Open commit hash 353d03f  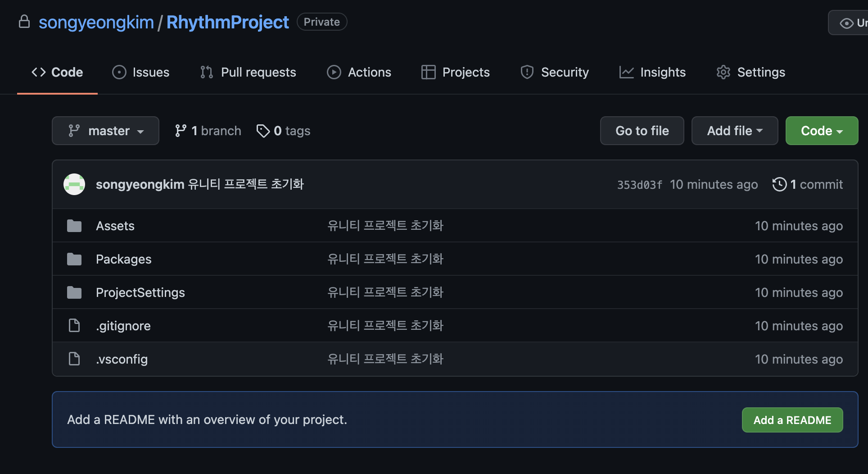[x=639, y=185]
